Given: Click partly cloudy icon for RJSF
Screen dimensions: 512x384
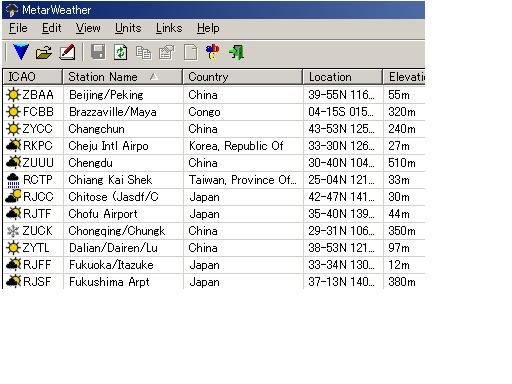Looking at the screenshot, I should pos(13,282).
